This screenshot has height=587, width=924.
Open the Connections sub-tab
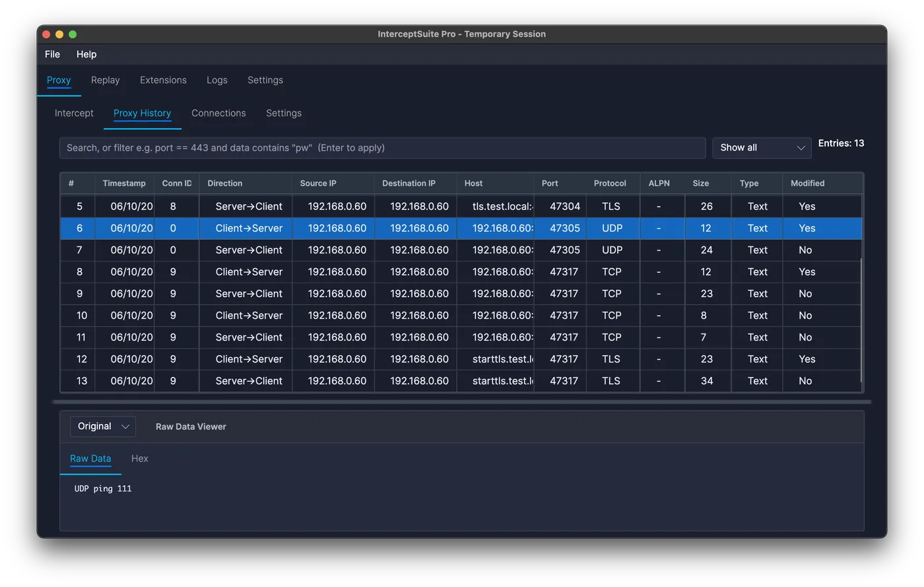click(x=218, y=113)
